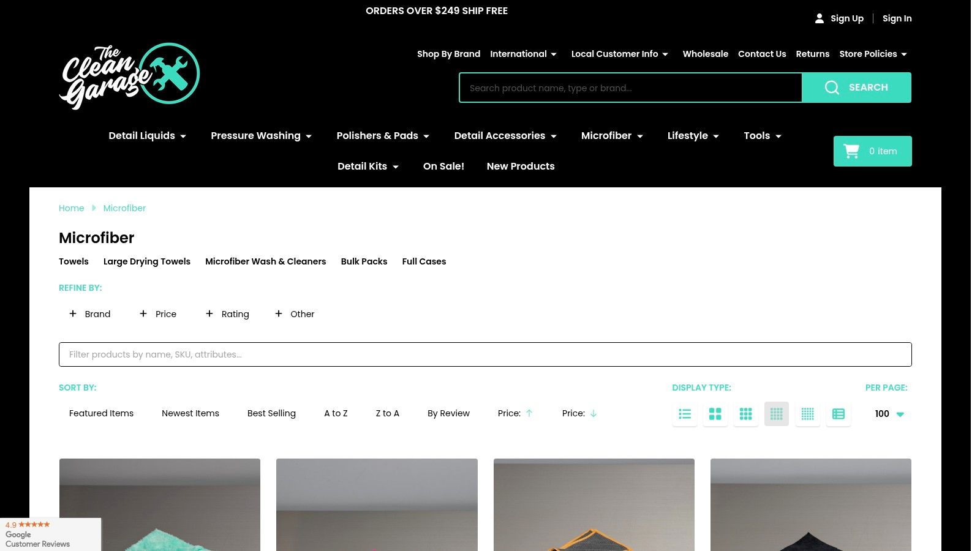Open the Google Customer Reviews badge

point(50,534)
